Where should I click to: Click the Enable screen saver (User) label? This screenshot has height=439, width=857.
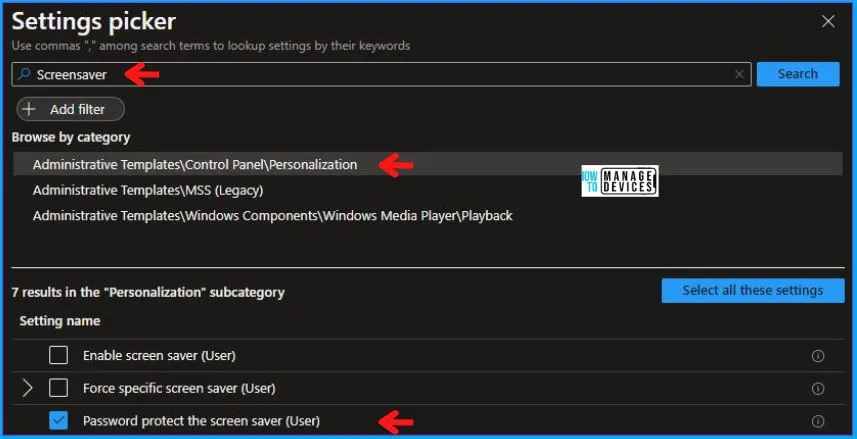pos(159,355)
